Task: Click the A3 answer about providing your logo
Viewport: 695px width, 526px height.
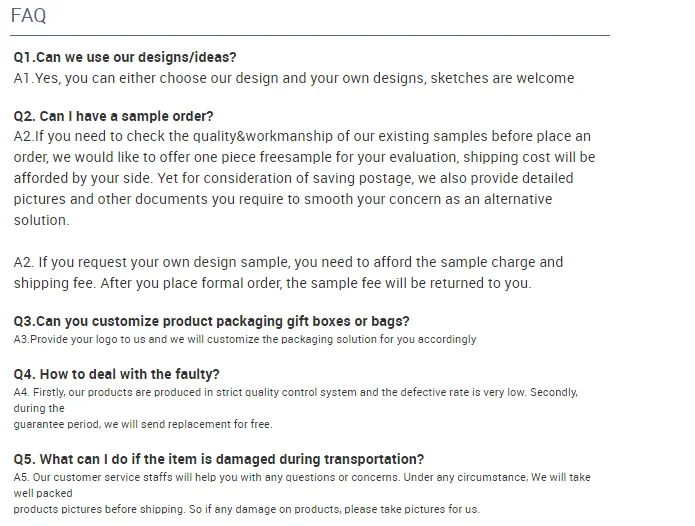Action: pyautogui.click(x=245, y=339)
